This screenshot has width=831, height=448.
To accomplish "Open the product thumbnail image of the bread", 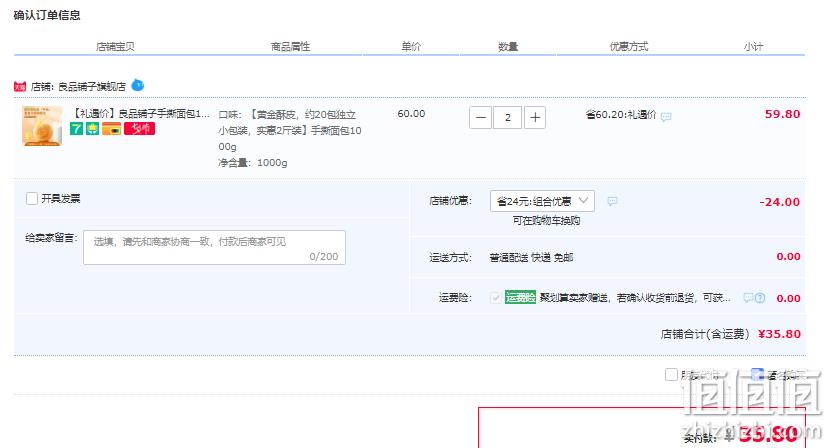I will coord(42,126).
